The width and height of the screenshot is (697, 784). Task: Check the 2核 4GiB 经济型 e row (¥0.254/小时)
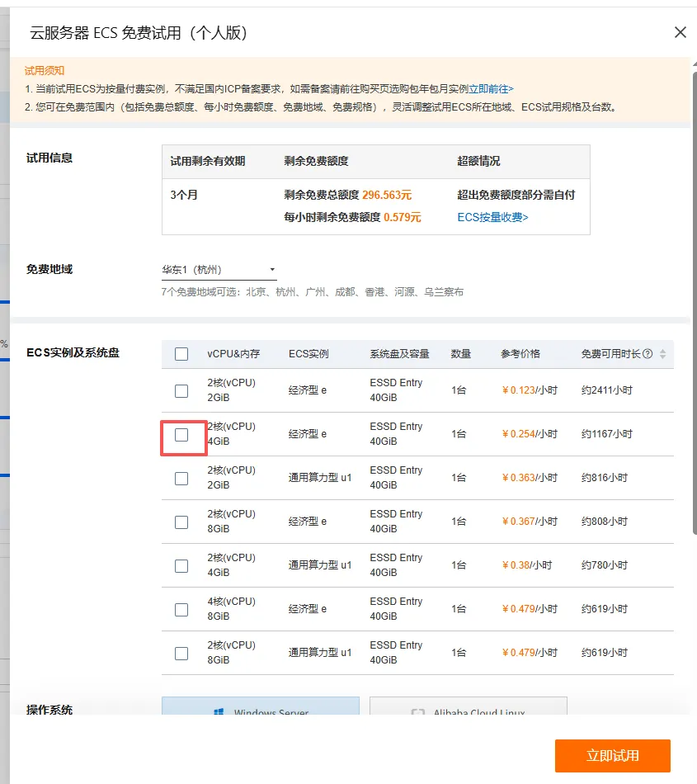click(181, 435)
